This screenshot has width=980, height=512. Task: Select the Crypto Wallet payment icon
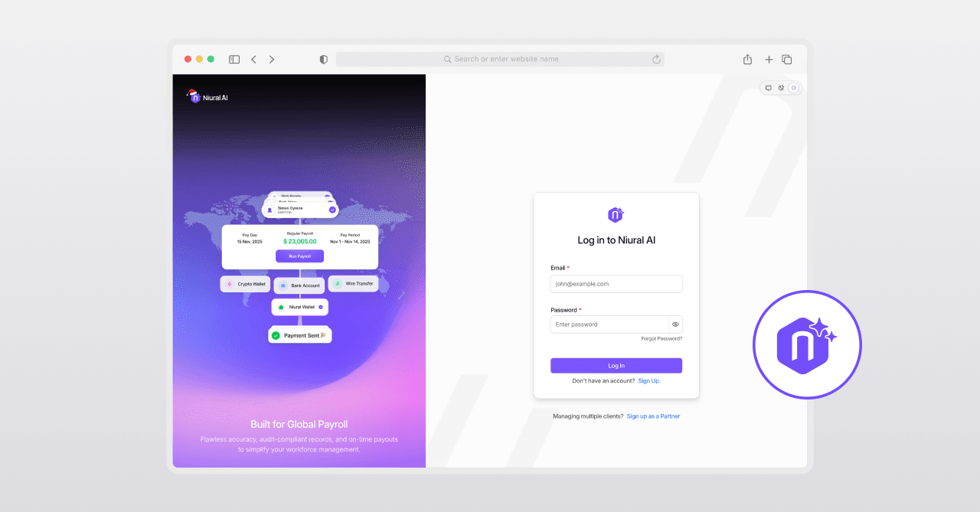(230, 284)
